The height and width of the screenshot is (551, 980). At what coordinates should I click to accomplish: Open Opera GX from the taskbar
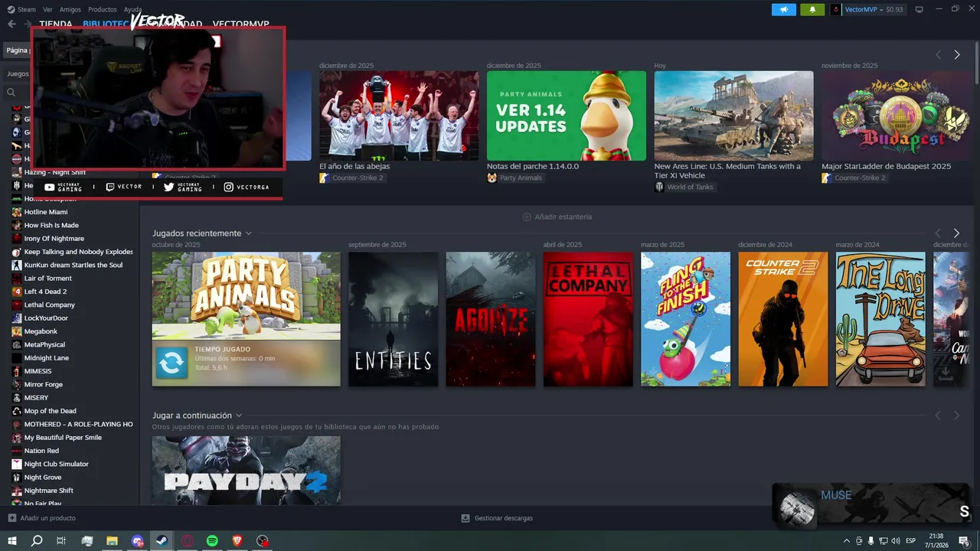click(x=187, y=540)
